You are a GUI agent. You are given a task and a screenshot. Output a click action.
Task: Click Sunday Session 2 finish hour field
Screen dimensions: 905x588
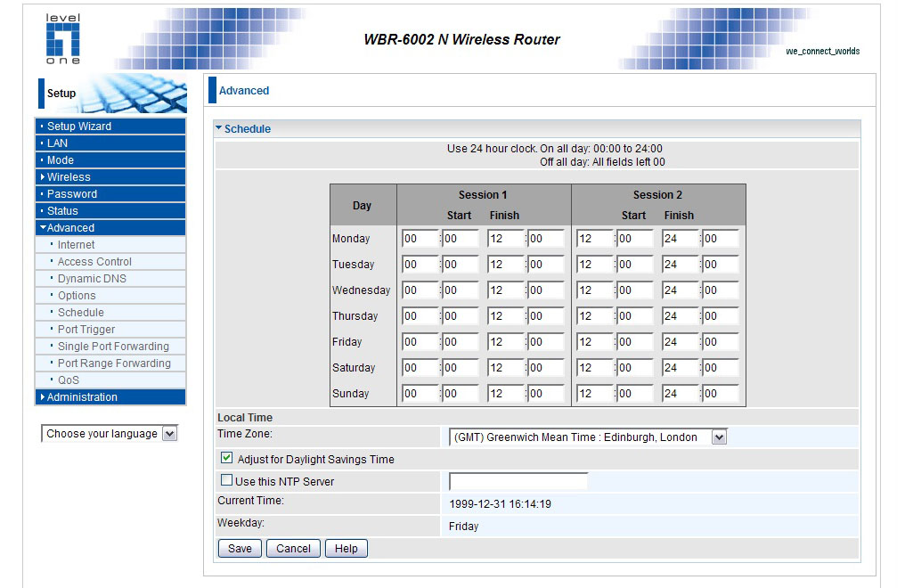[x=681, y=394]
